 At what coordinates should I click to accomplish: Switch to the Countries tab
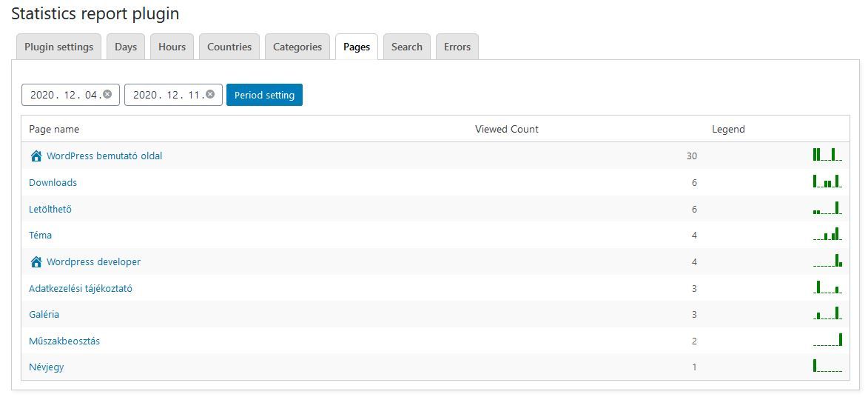point(229,47)
